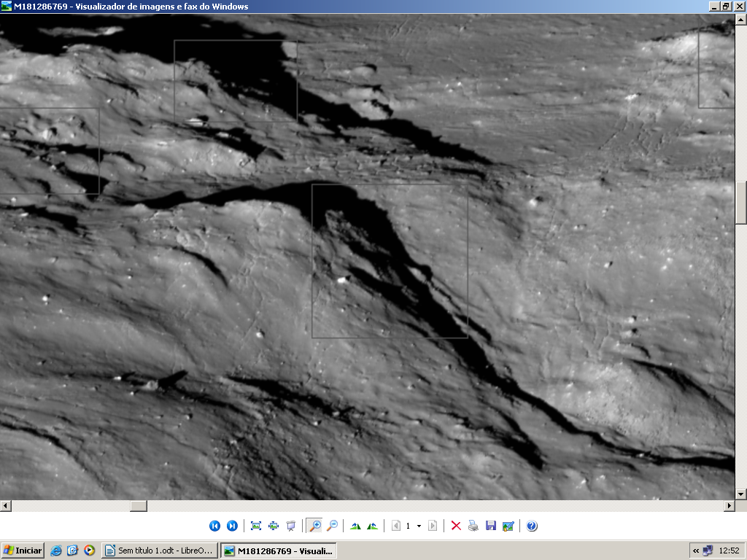Rotate the image clockwise

point(355,526)
